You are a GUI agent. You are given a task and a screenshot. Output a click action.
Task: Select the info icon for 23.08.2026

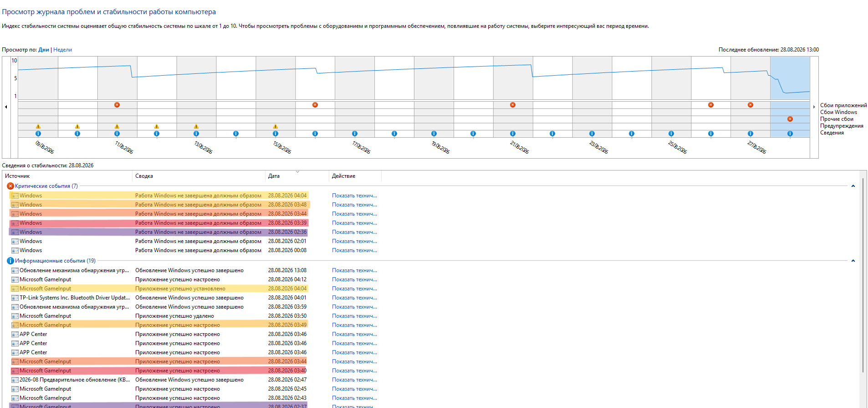pyautogui.click(x=592, y=134)
